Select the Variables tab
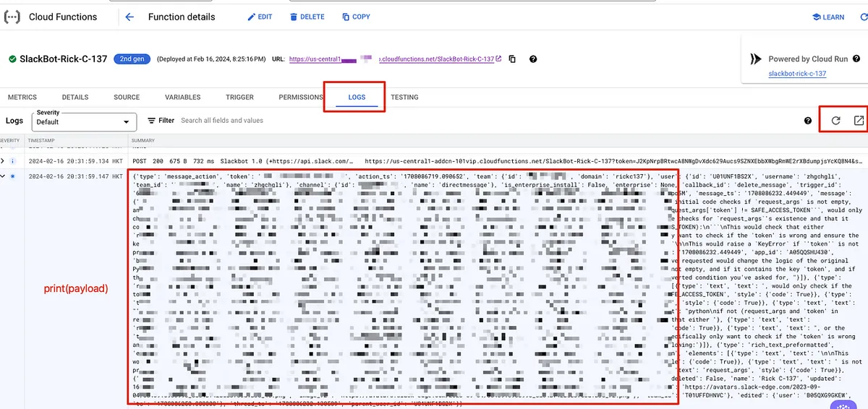The image size is (868, 409). click(x=183, y=97)
